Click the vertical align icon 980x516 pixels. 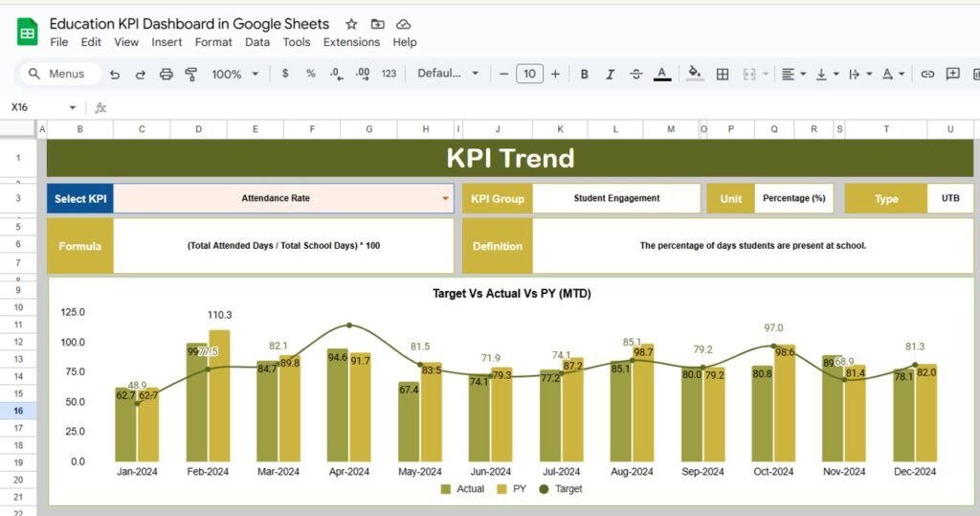pos(821,74)
